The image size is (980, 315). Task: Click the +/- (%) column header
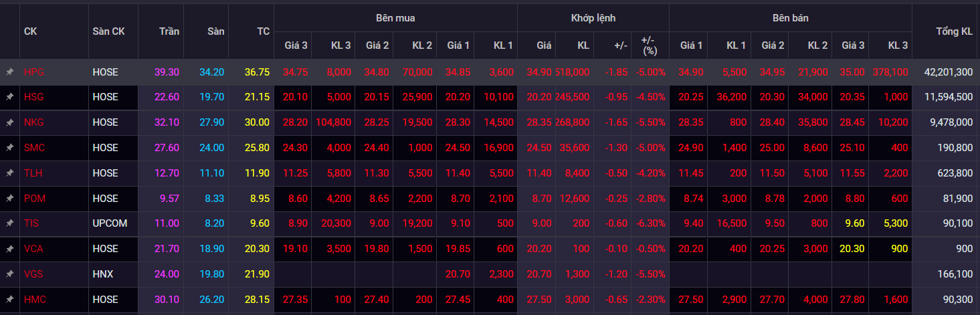point(649,45)
